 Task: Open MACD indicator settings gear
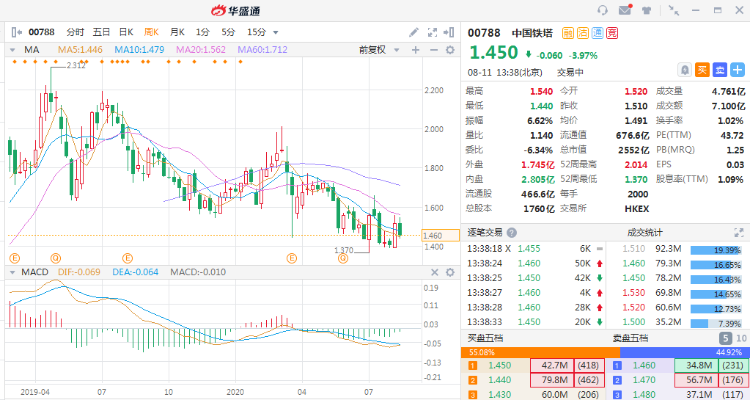point(450,272)
